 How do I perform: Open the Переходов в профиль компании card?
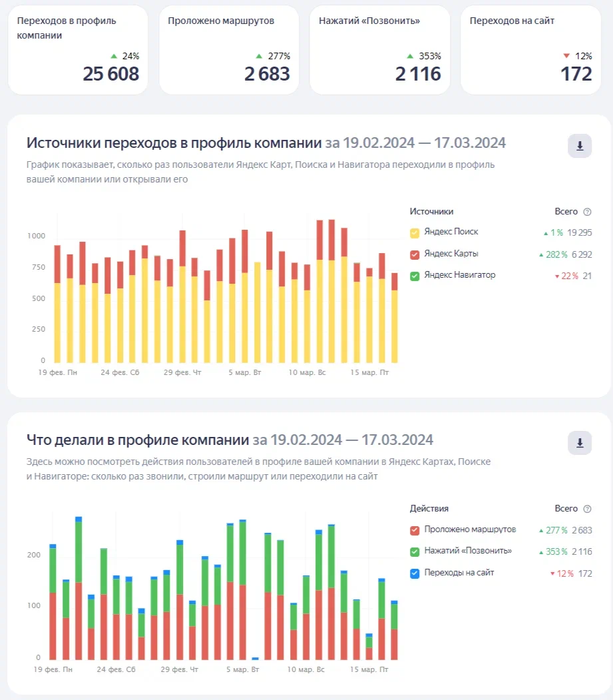(x=78, y=50)
